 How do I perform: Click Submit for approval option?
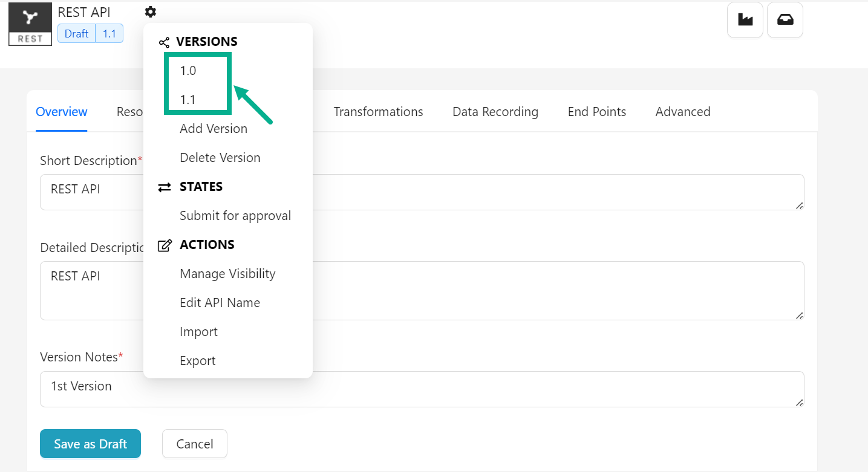coord(235,216)
